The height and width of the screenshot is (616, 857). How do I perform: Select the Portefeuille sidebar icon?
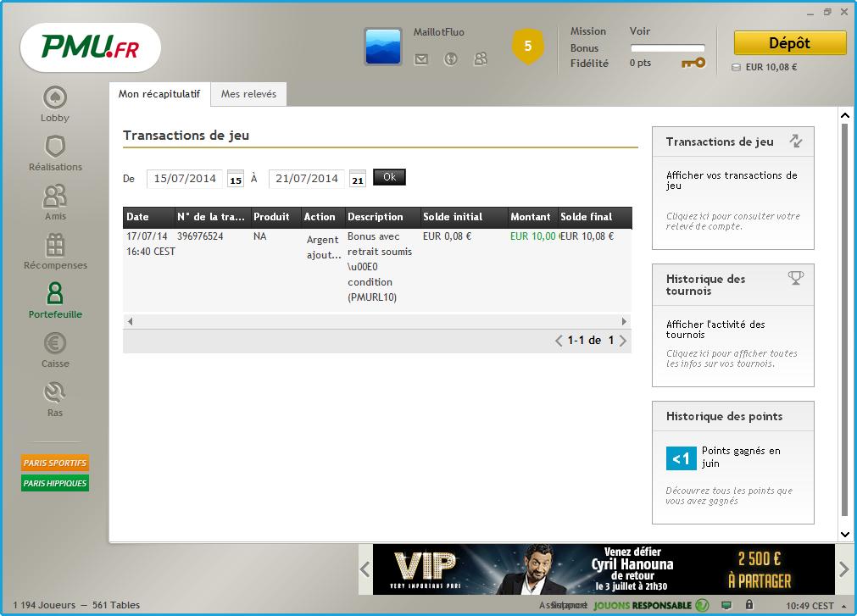point(54,294)
